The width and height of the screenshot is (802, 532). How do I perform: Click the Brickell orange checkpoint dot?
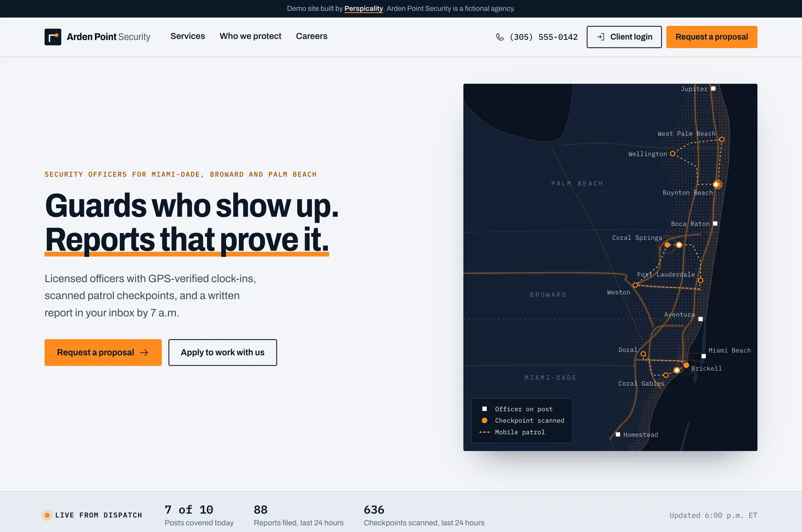(686, 365)
